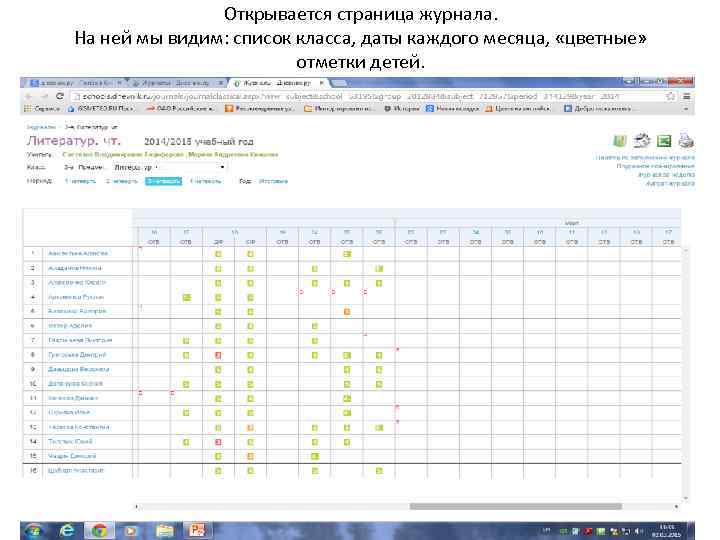Screen dimensions: 720x540
Task: Click the first green mark in row 1
Action: point(218,254)
